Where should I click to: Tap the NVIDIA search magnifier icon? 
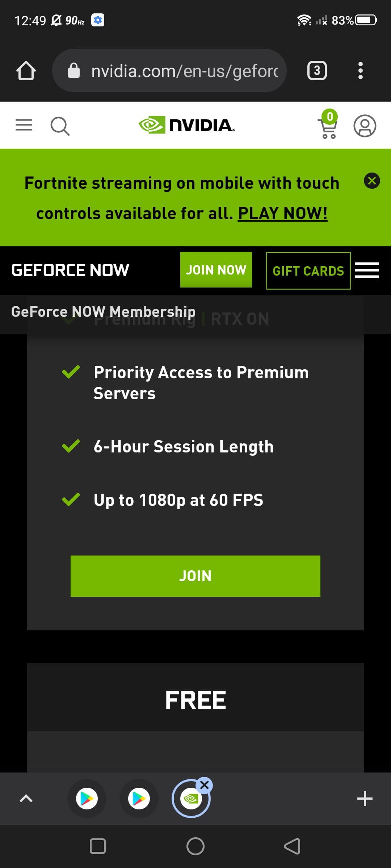click(x=60, y=126)
